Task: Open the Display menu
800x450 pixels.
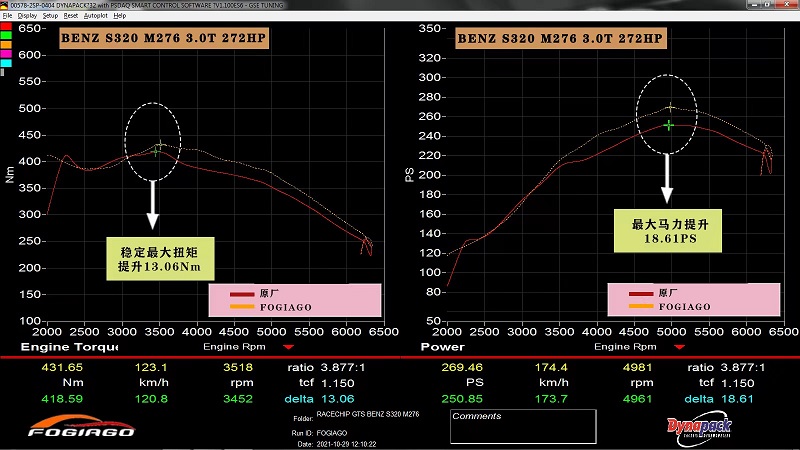Action: (x=27, y=16)
